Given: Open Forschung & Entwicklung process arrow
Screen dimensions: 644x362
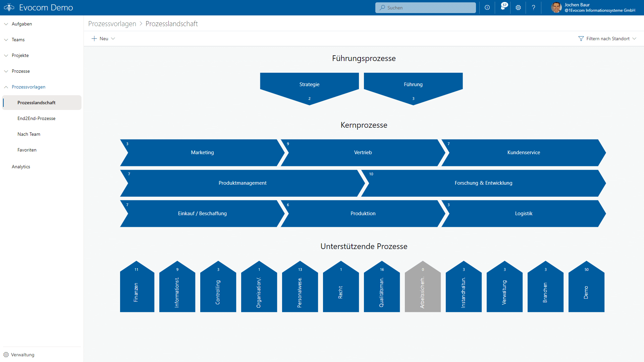Looking at the screenshot, I should [483, 183].
